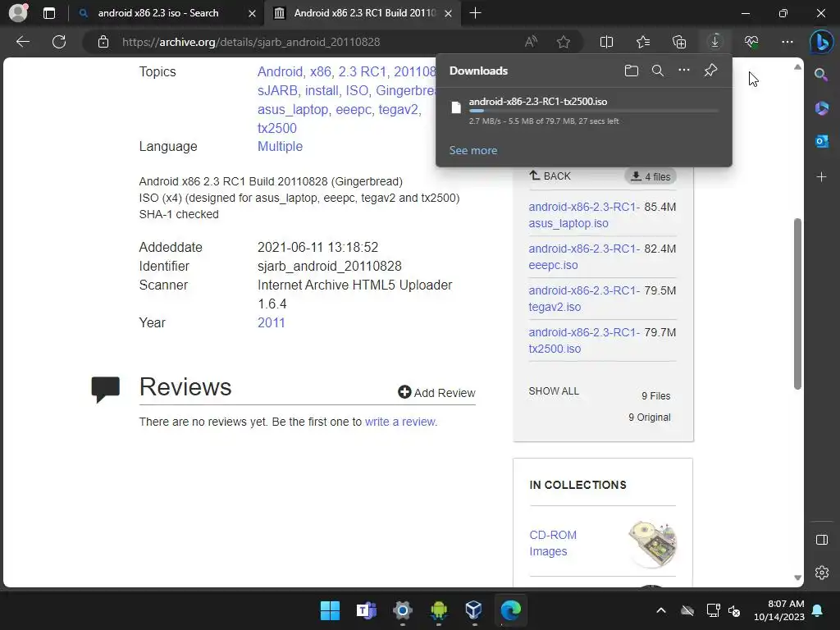Viewport: 840px width, 630px height.
Task: Close the Android x86 2.3 RC1 tab
Action: click(x=449, y=13)
